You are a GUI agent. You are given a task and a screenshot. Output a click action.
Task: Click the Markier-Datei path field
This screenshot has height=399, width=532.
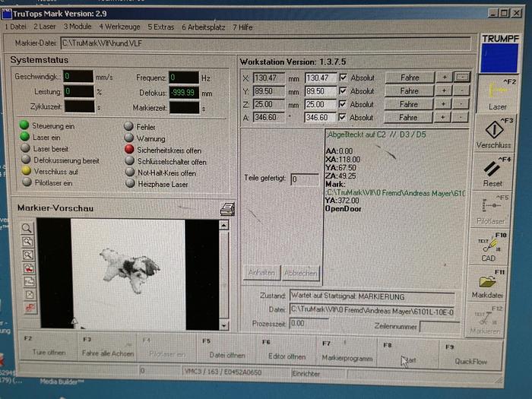point(265,44)
